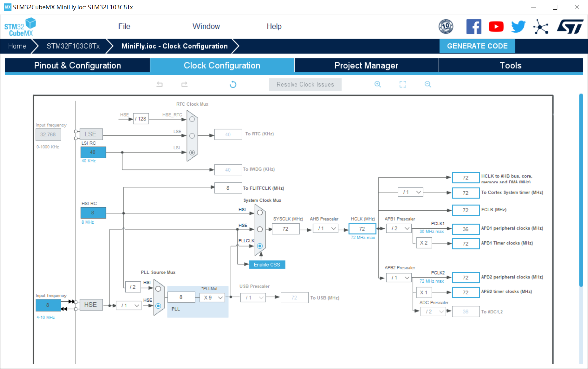The image size is (588, 369).
Task: Select LSI in RTC Clock Mux
Action: [192, 152]
